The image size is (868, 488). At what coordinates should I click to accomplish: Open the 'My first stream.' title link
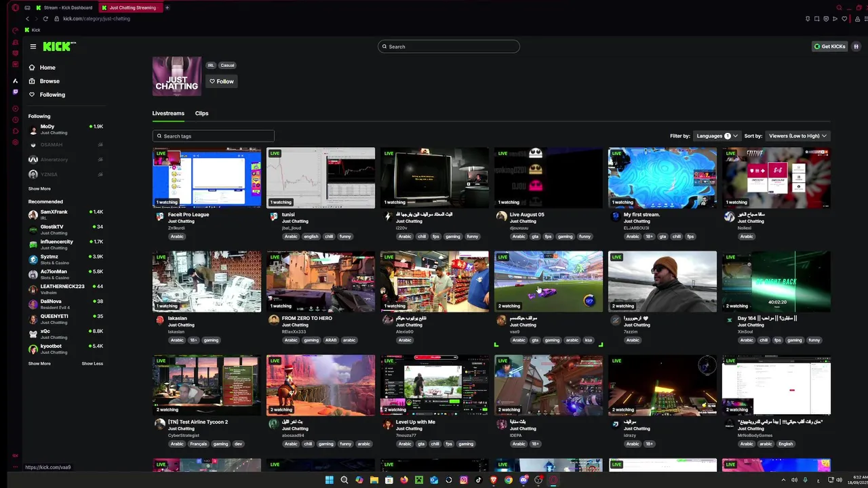tap(642, 215)
